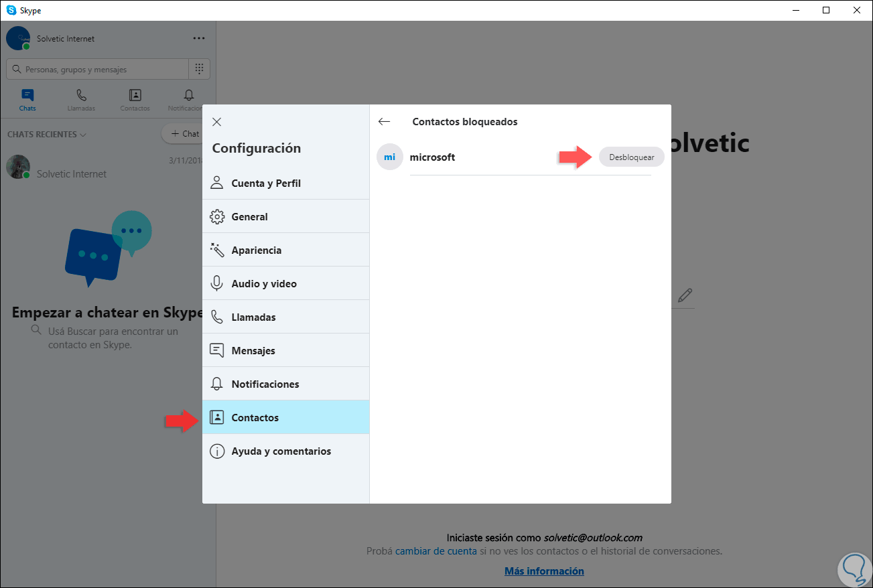
Task: Open Notificaciones settings in Configuración
Action: coord(285,384)
